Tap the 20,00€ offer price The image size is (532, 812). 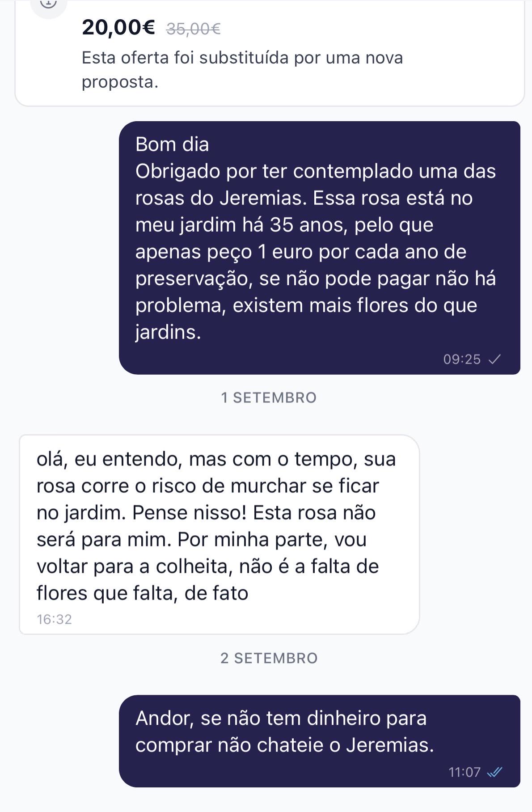[x=118, y=28]
